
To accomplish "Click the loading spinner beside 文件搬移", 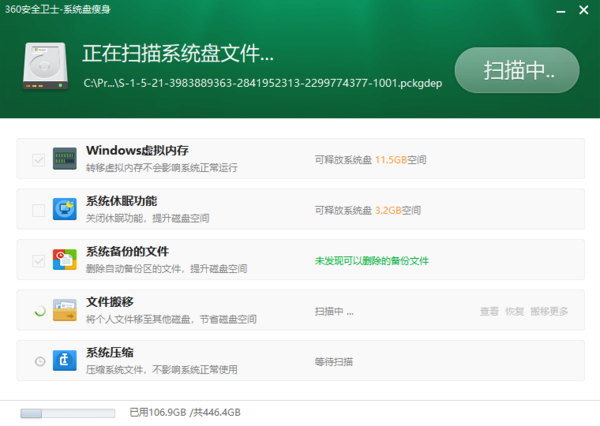I will [x=39, y=311].
